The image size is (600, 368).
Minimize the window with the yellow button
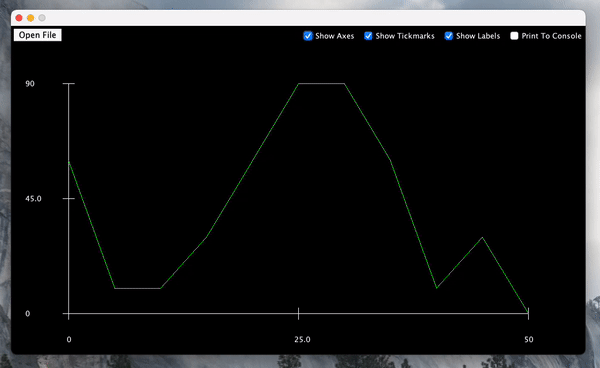coord(31,18)
